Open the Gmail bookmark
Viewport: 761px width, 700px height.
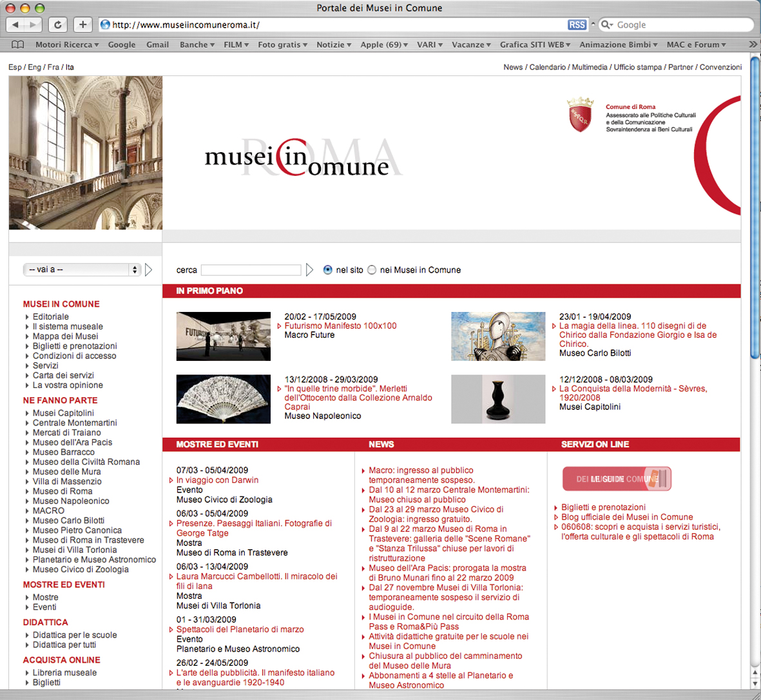pyautogui.click(x=157, y=44)
